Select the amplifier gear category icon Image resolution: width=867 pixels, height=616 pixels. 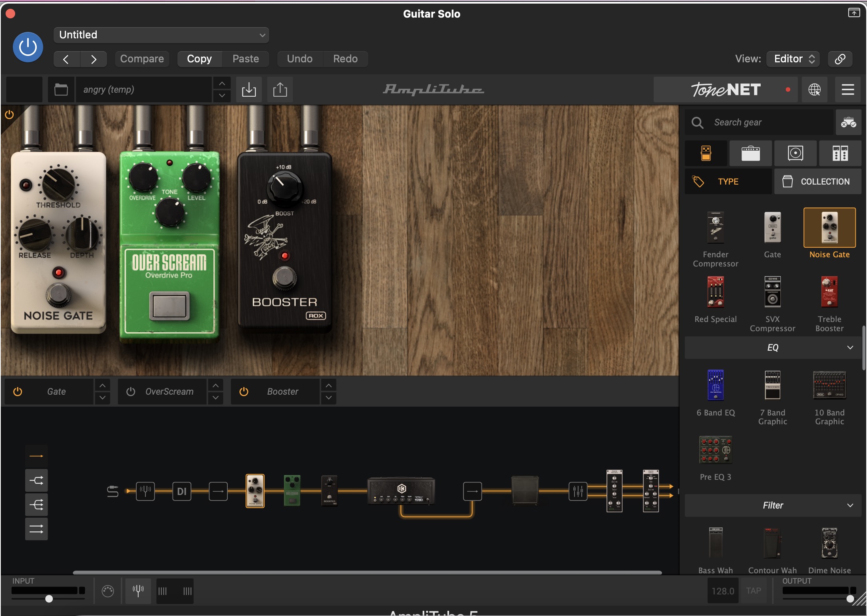click(750, 153)
